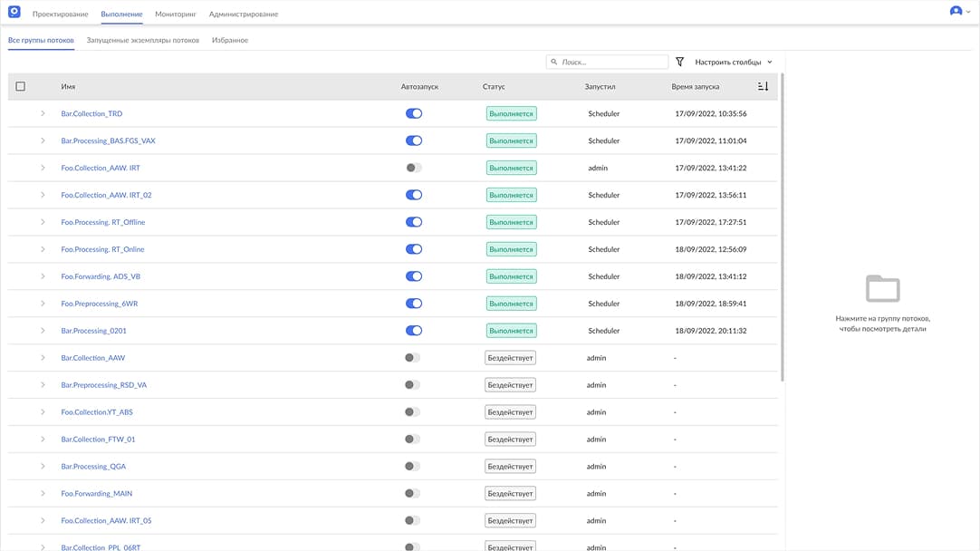This screenshot has width=980, height=551.
Task: Enable autostart for Foo.Collection_AAW. IRT
Action: [414, 167]
